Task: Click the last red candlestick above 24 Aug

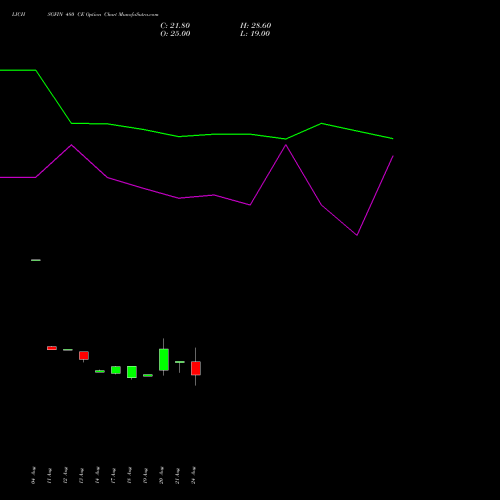Action: click(x=196, y=368)
